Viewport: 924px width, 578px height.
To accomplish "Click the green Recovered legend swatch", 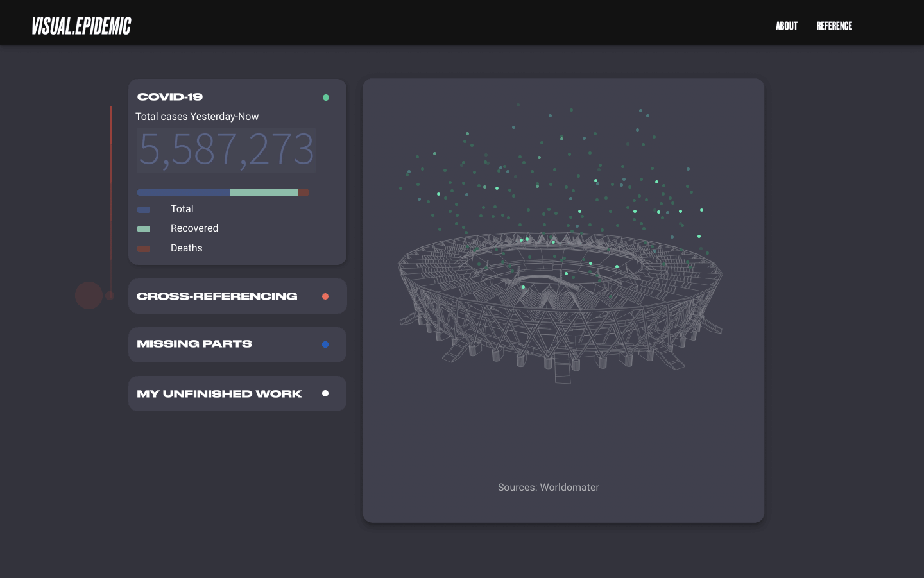I will click(144, 229).
